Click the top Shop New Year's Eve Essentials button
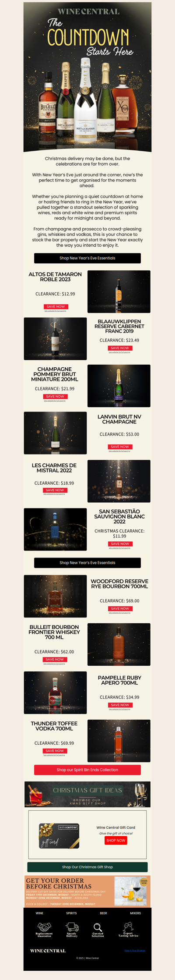 click(87, 258)
